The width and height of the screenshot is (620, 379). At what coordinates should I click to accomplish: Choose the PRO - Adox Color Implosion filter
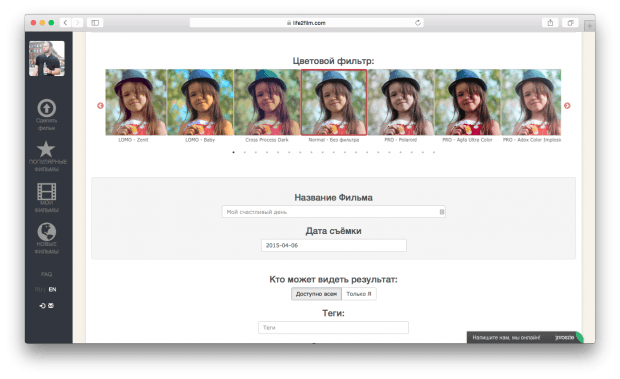(531, 102)
